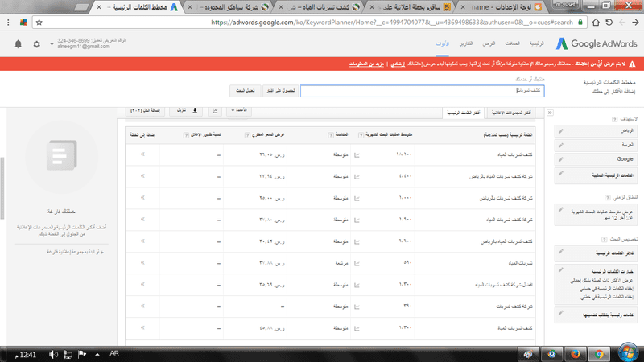
Task: Open Chrome from the Windows taskbar
Action: coord(599,354)
